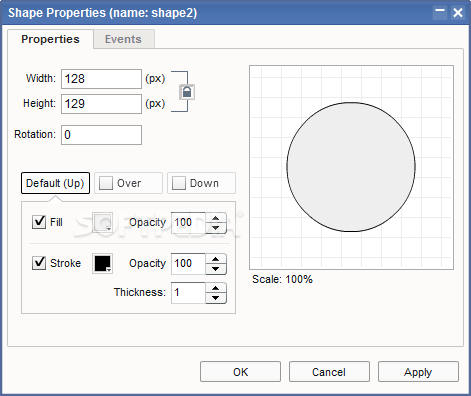Toggle the aspect ratio lock icon

187,92
